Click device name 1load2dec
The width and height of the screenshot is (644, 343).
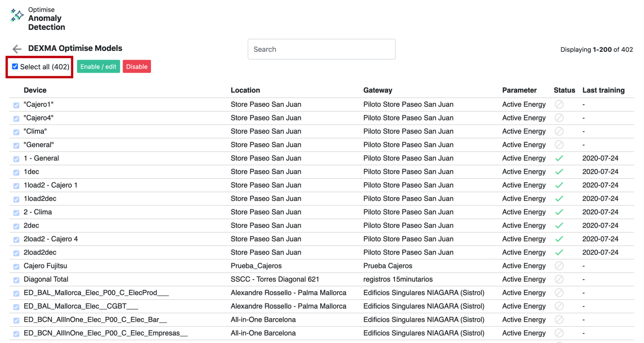point(40,199)
